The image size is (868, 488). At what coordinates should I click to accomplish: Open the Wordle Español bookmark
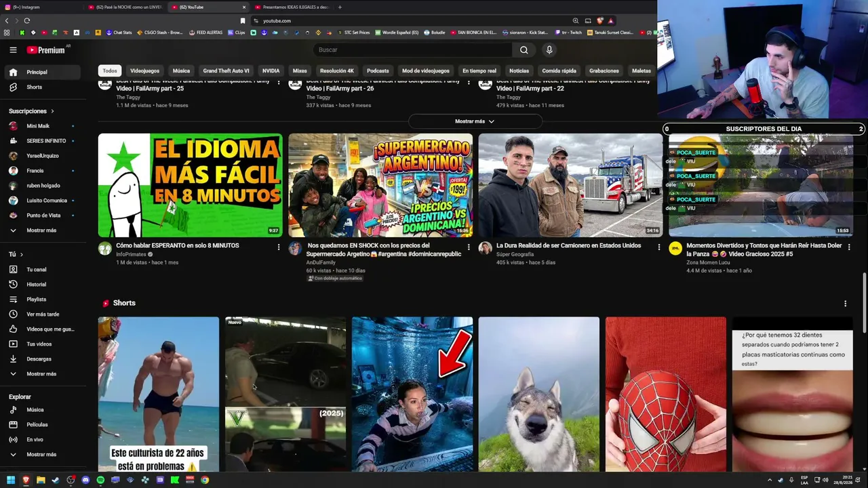click(397, 33)
